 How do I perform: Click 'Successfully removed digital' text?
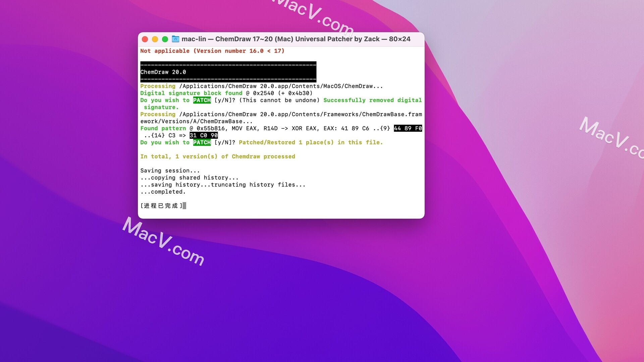pyautogui.click(x=373, y=100)
